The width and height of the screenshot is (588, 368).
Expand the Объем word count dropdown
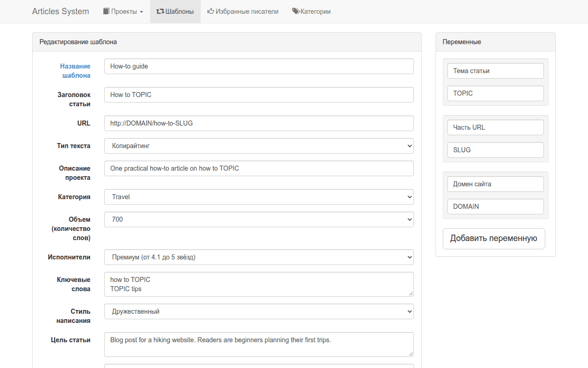click(x=259, y=219)
